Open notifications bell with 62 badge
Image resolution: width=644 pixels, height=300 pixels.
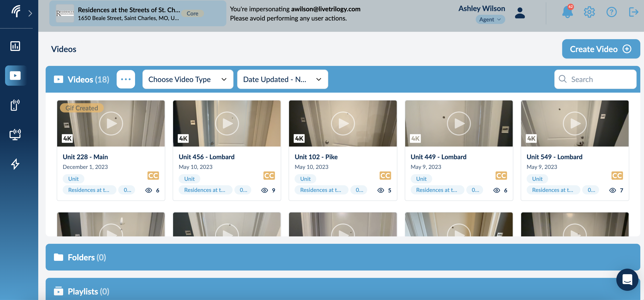(567, 12)
